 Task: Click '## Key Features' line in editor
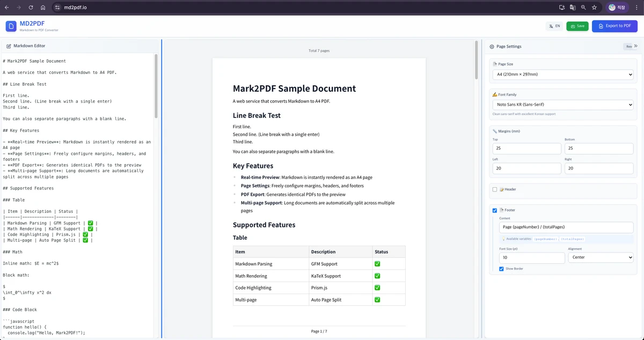(21, 130)
